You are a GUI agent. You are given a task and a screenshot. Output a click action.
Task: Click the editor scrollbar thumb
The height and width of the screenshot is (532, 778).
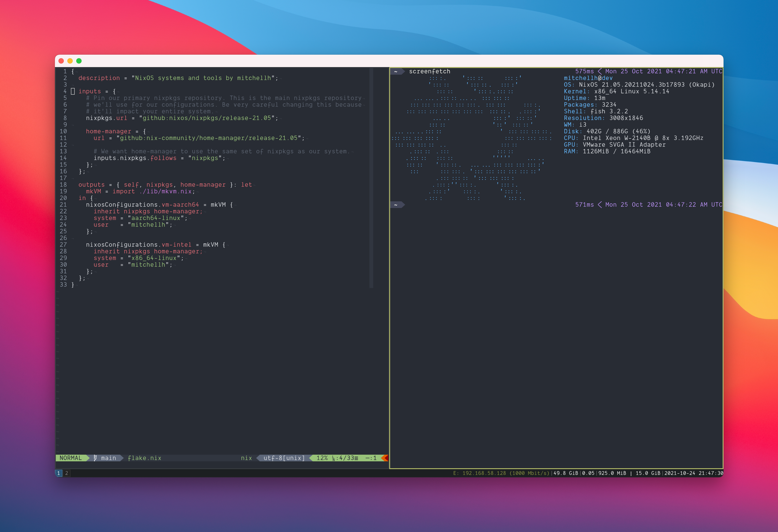pos(371,177)
